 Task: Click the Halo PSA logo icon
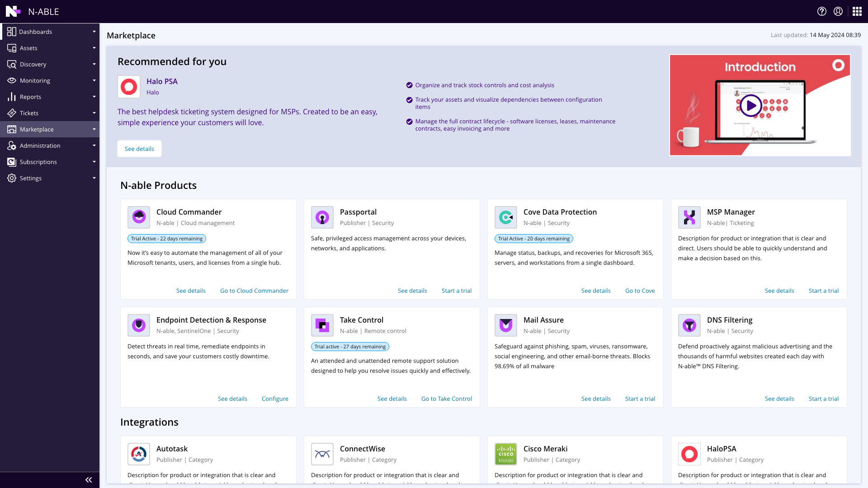129,86
